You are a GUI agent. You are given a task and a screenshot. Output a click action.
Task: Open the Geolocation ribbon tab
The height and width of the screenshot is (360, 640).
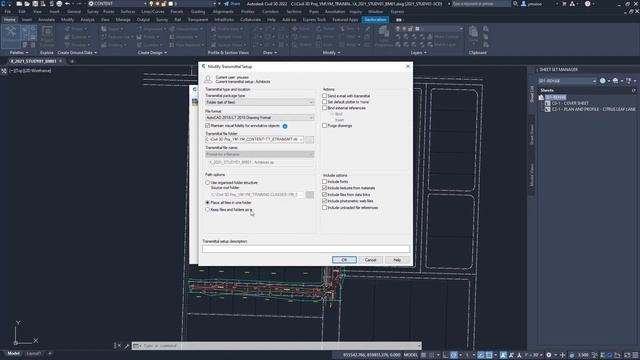[375, 20]
